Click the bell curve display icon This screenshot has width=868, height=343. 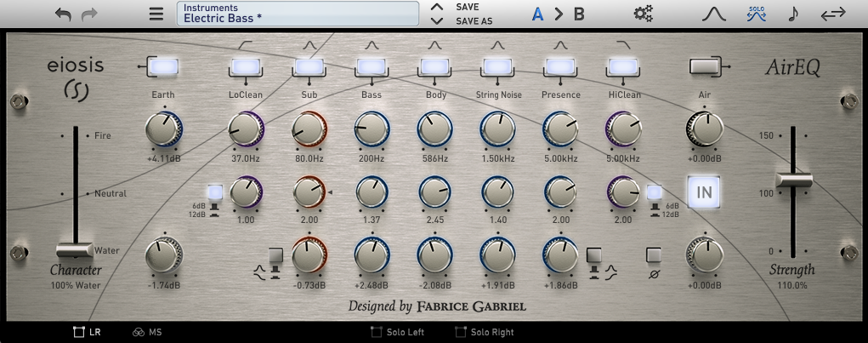[714, 14]
